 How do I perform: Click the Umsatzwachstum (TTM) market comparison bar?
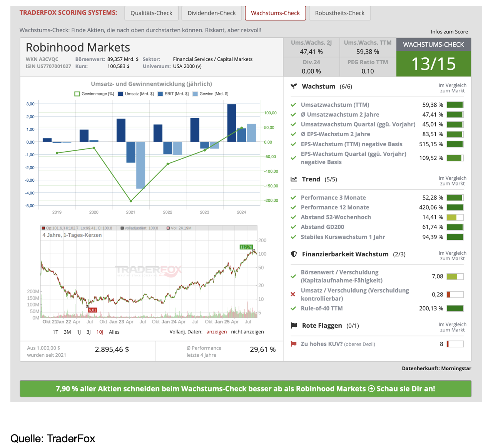tap(455, 105)
